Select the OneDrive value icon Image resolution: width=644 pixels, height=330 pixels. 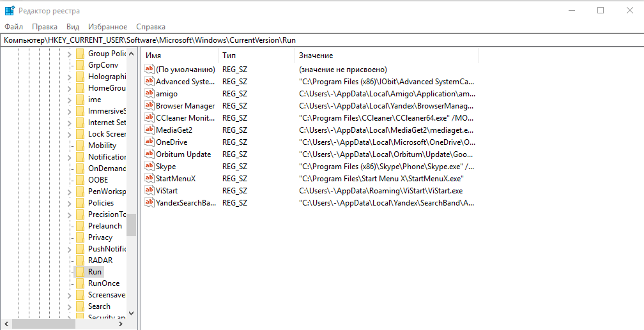[149, 142]
